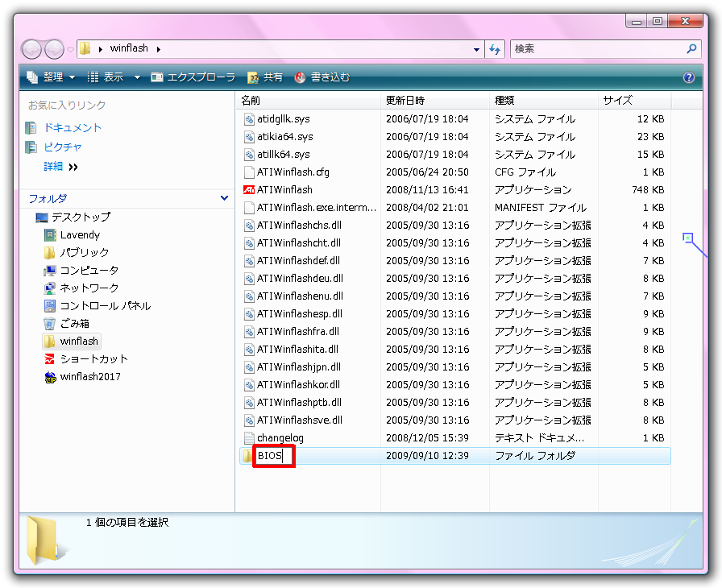Click the 2008/11/13 16:41 date cell
Image resolution: width=722 pixels, height=588 pixels.
pyautogui.click(x=427, y=190)
